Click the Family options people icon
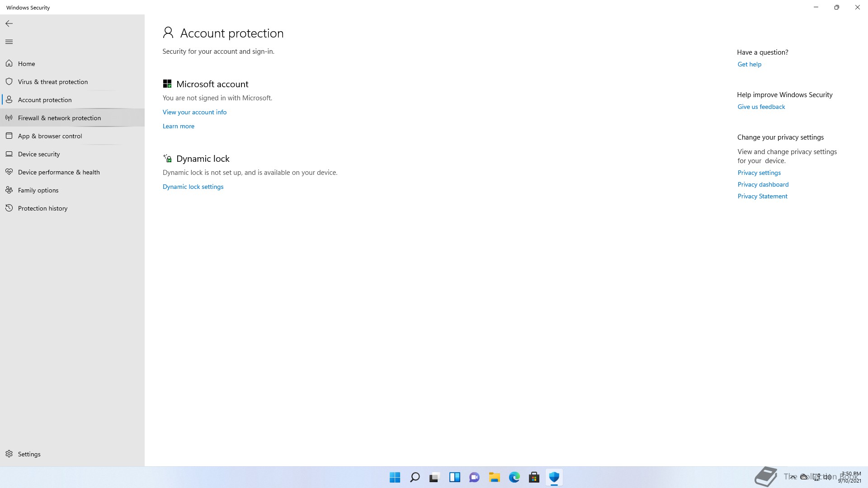 click(x=9, y=190)
